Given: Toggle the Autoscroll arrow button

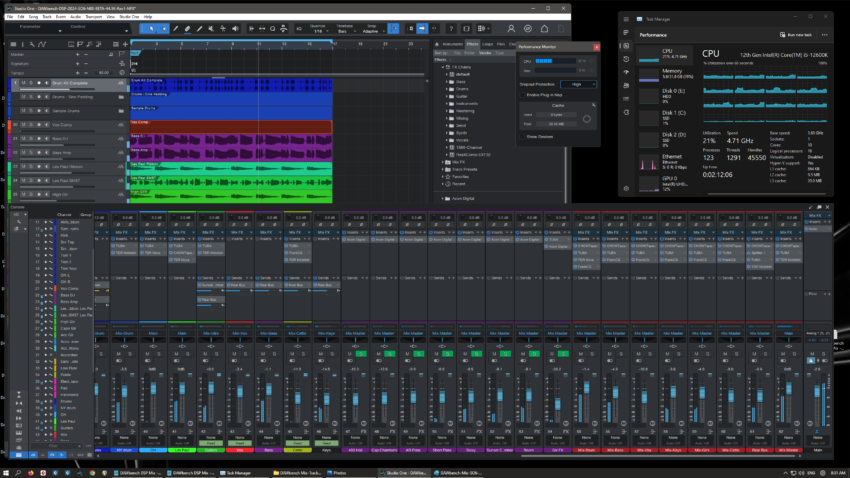Looking at the screenshot, I should (x=422, y=29).
